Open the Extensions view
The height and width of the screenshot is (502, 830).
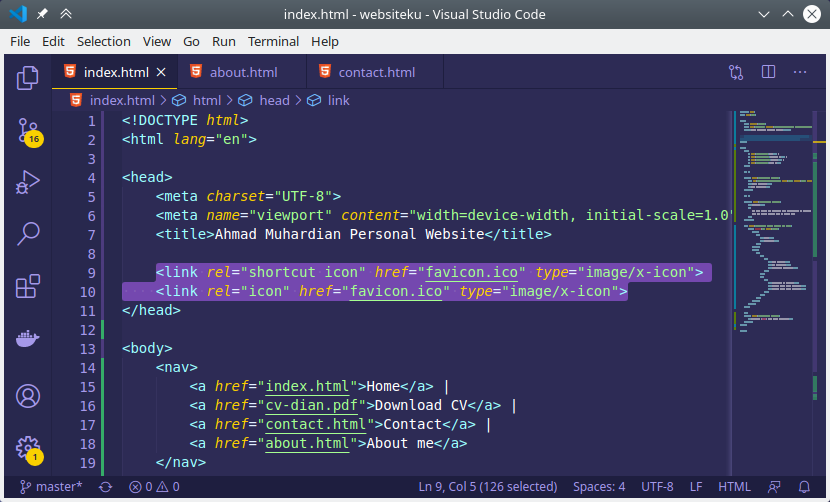point(28,287)
